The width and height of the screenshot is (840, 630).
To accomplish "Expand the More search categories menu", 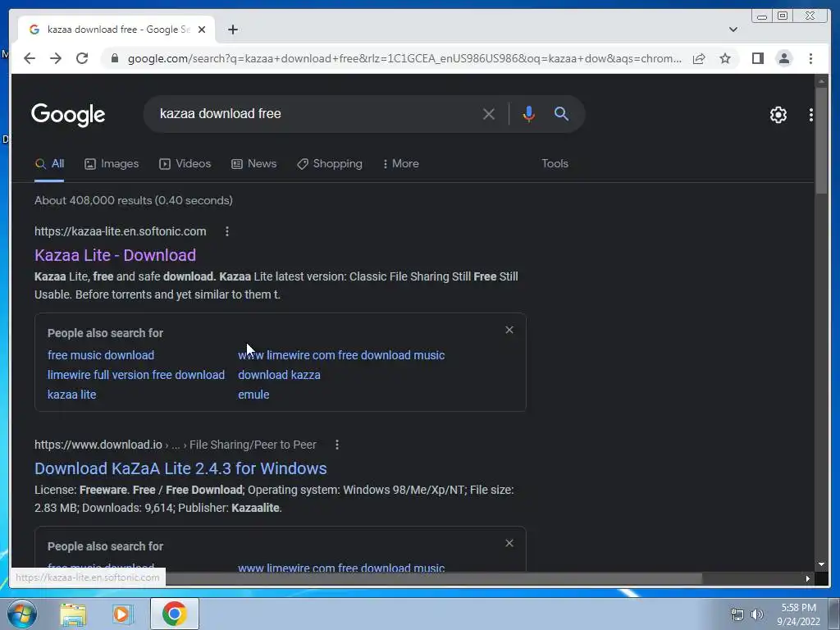I will pos(400,163).
